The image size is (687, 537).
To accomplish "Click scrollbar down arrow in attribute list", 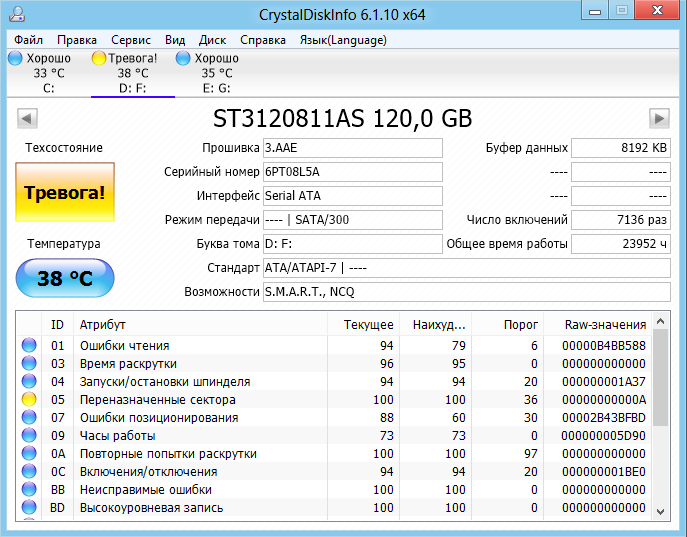I will [x=661, y=511].
